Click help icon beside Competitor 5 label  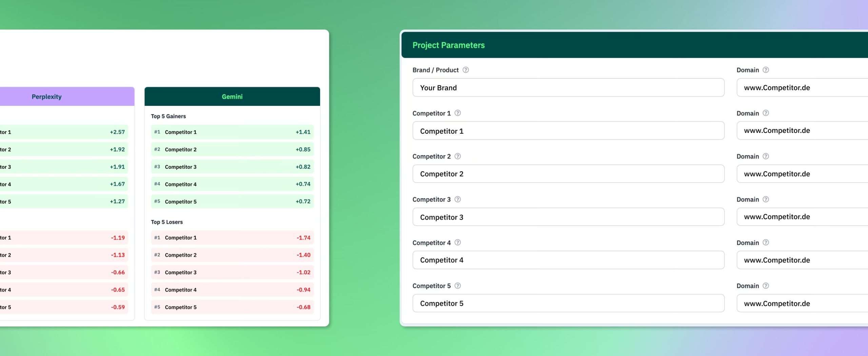click(457, 286)
